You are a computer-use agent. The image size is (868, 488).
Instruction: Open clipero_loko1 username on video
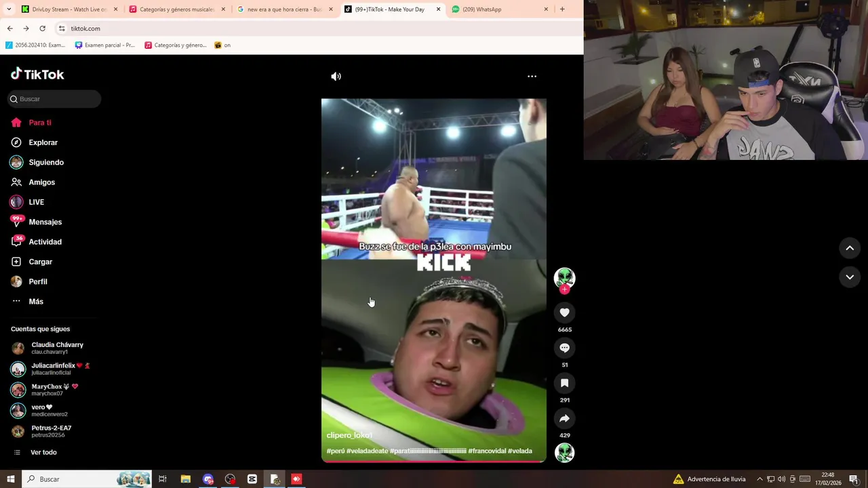[349, 435]
